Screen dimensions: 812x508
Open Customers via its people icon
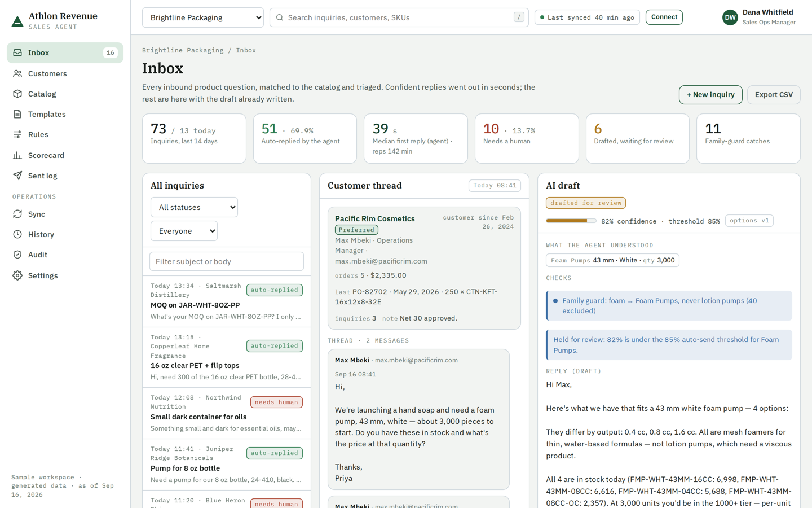[x=17, y=73]
